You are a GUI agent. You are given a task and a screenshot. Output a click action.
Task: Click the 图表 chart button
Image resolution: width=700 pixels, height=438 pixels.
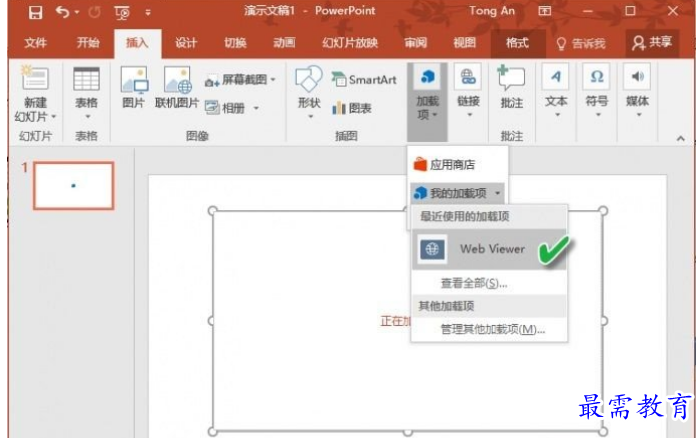pos(352,108)
